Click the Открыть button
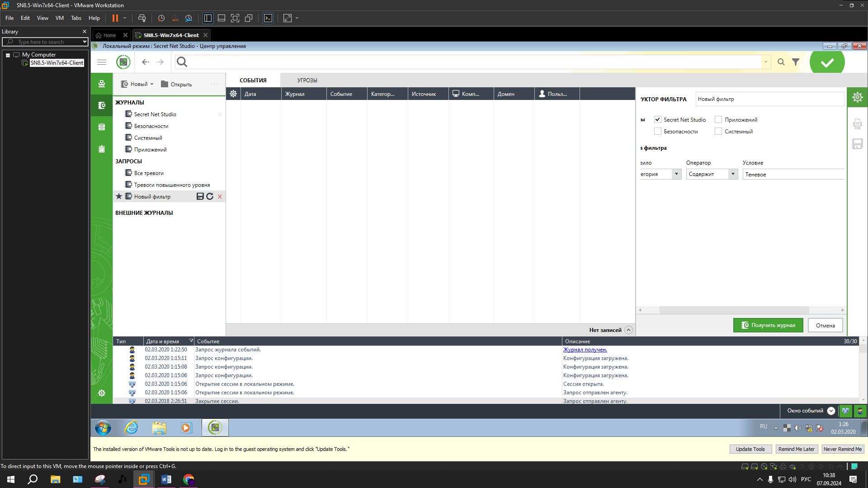868x488 pixels. [x=176, y=84]
